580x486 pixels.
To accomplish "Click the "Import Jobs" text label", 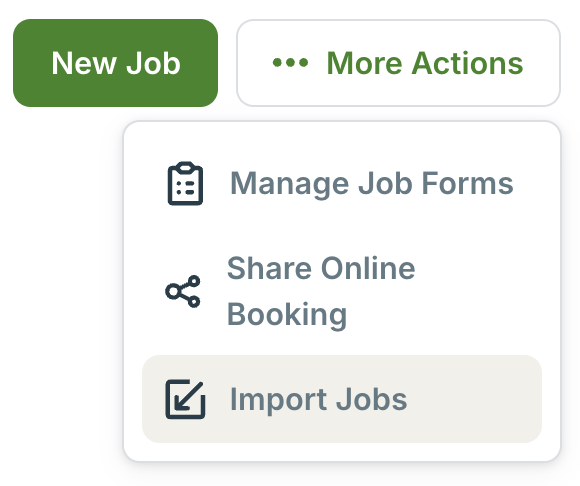I will tap(318, 399).
